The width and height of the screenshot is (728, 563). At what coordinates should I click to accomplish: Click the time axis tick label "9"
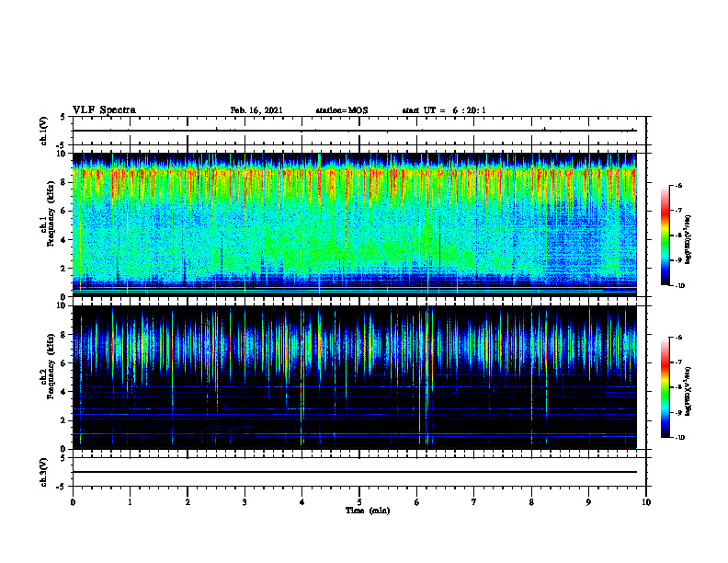tap(588, 502)
